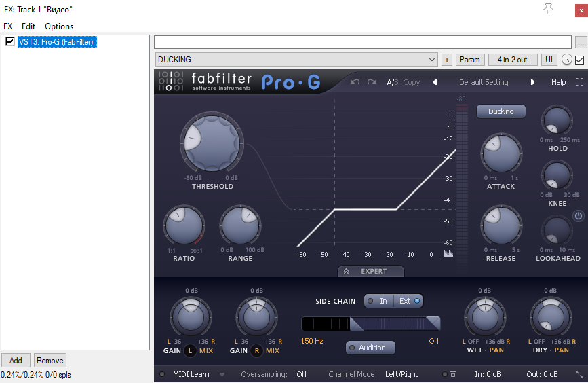Adjust the wet/dry mix knob beside UI button
Viewport: 588px width, 383px height.
pyautogui.click(x=566, y=60)
